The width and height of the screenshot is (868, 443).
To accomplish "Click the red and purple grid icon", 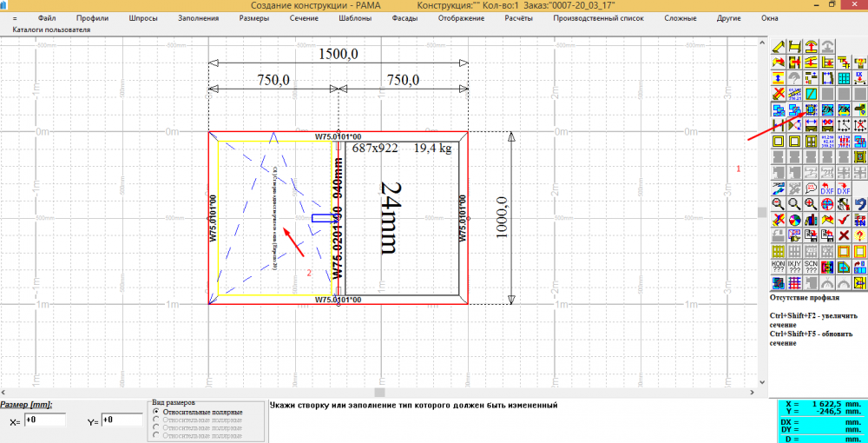I will tap(794, 282).
